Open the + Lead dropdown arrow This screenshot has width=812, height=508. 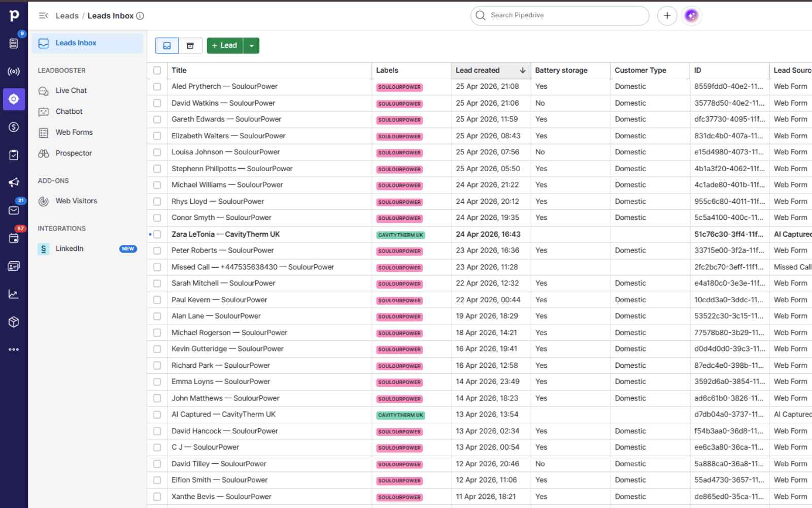(x=252, y=45)
